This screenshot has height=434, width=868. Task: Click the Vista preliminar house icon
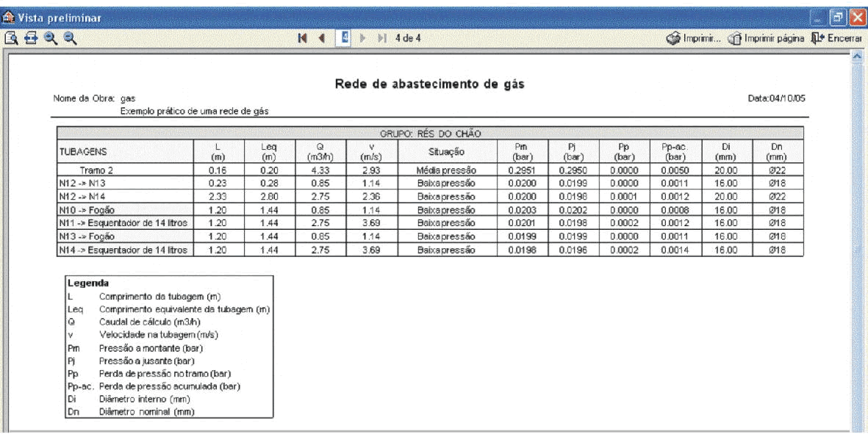[x=8, y=18]
